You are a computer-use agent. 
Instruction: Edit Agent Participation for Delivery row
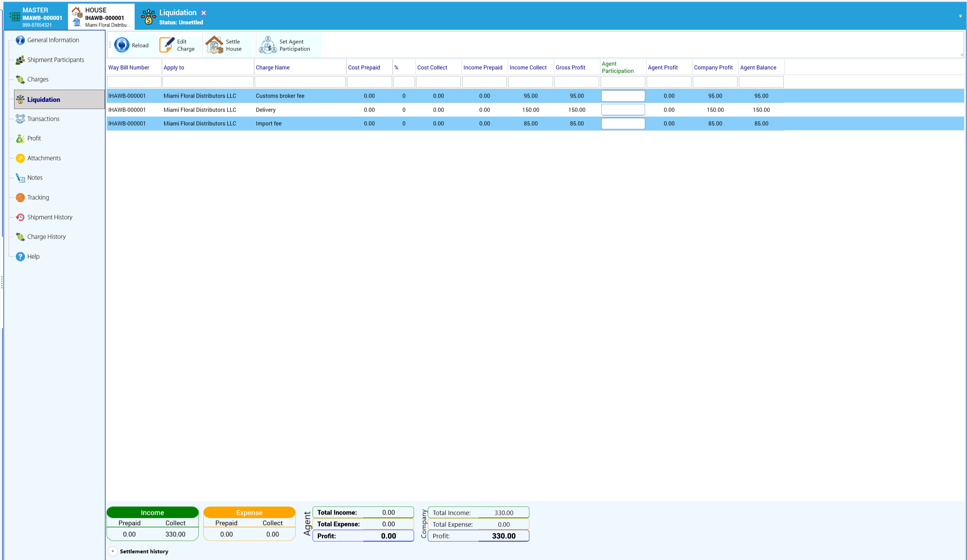623,110
